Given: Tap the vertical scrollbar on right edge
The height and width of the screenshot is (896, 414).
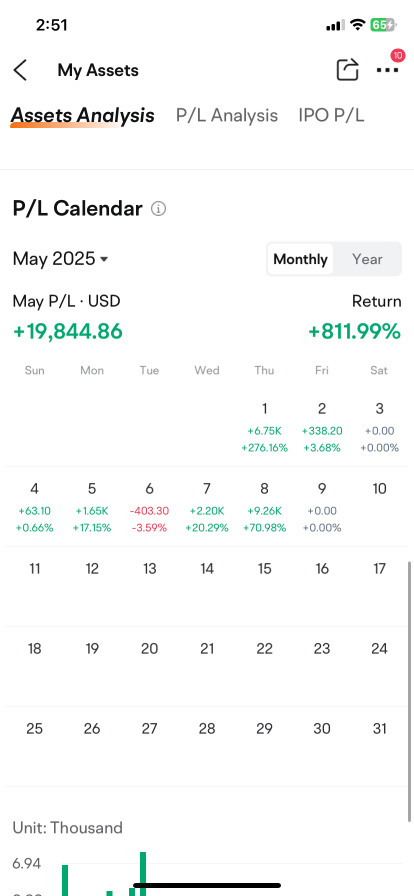Looking at the screenshot, I should [x=409, y=691].
